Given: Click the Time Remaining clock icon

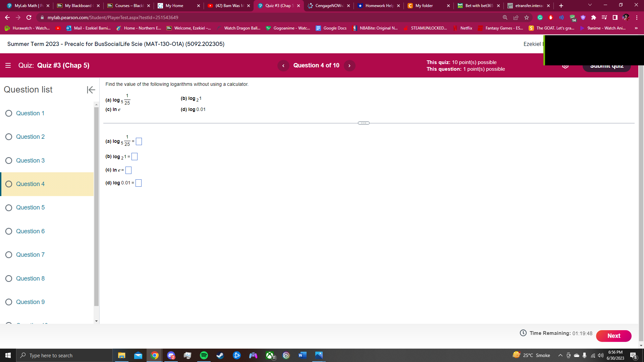Looking at the screenshot, I should coord(523,333).
